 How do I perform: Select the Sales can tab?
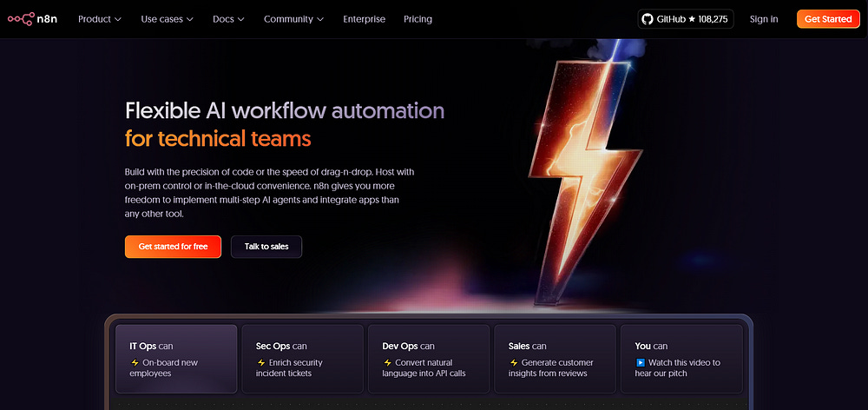[555, 359]
